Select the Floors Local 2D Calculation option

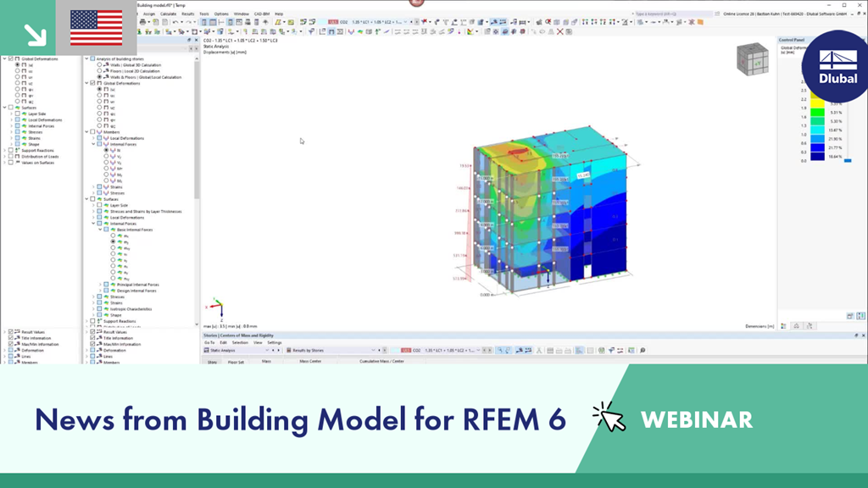point(99,71)
